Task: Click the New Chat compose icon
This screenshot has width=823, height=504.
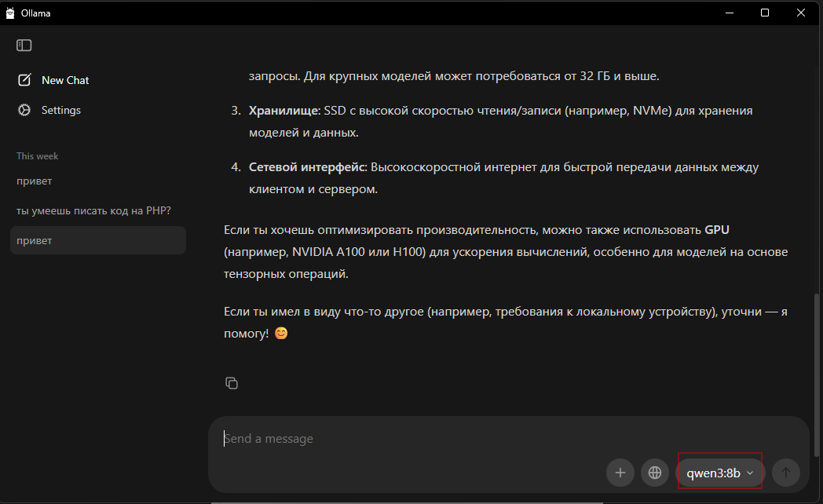Action: 24,80
